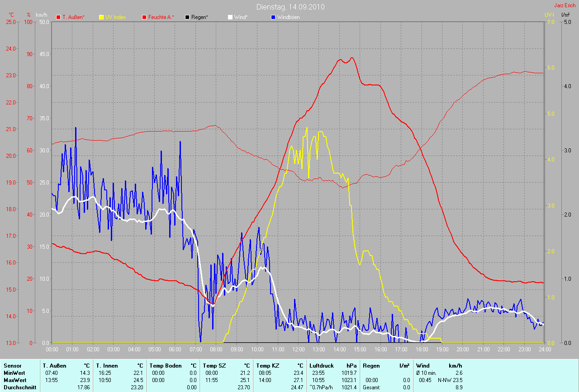This screenshot has width=579, height=392.
Task: Select the Windböen legend label
Action: click(x=288, y=17)
